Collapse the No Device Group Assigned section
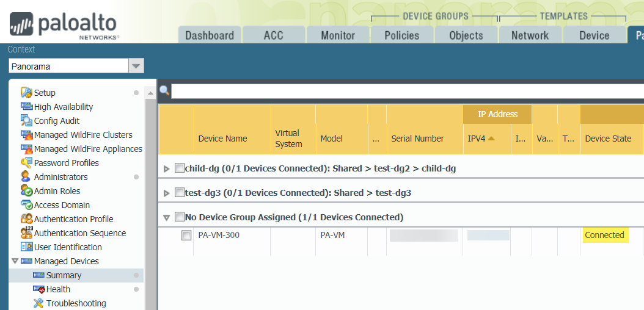This screenshot has width=644, height=310. tap(166, 218)
